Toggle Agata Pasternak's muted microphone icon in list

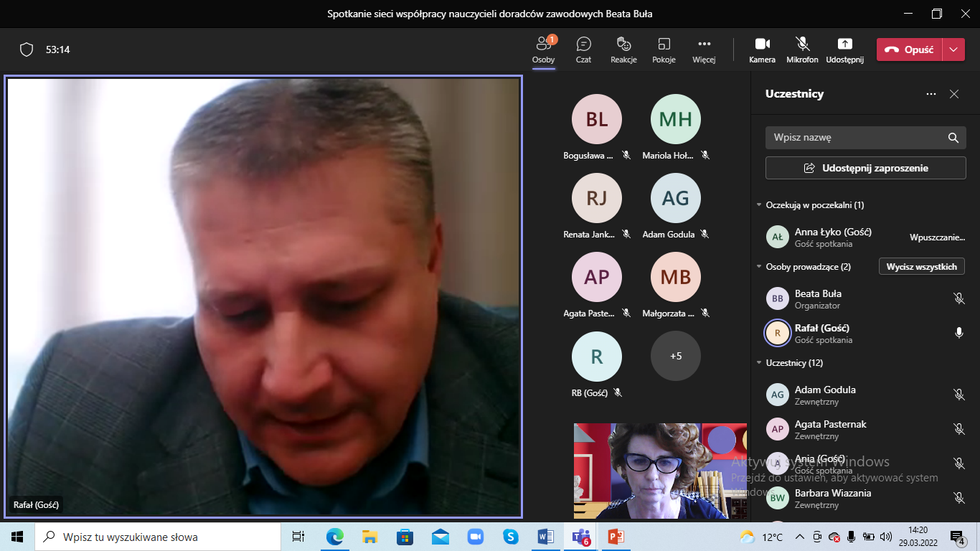pyautogui.click(x=958, y=429)
